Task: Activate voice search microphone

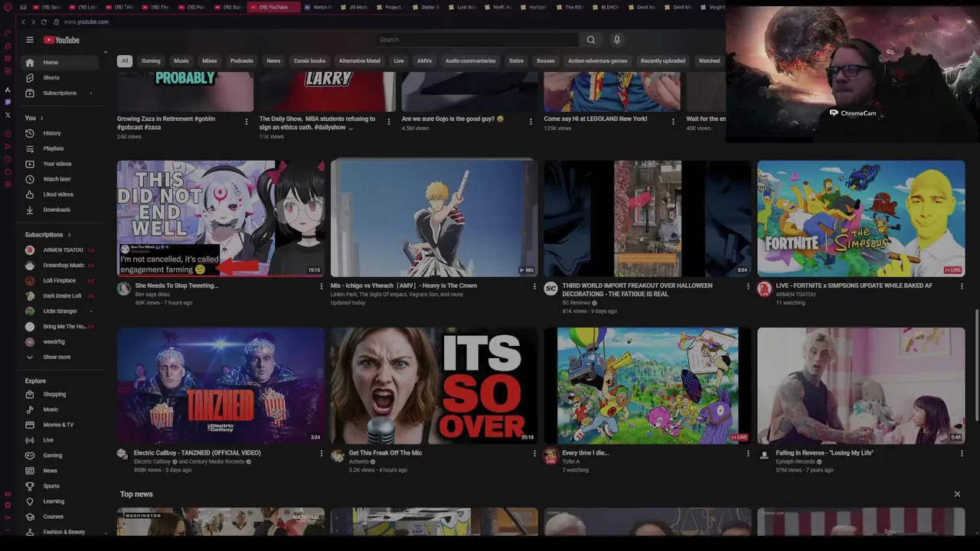Action: click(x=616, y=40)
